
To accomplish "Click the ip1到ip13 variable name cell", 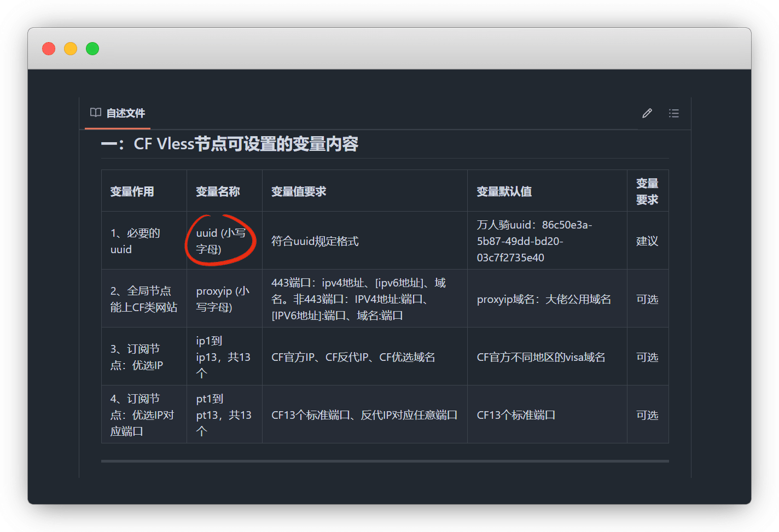I will 223,356.
